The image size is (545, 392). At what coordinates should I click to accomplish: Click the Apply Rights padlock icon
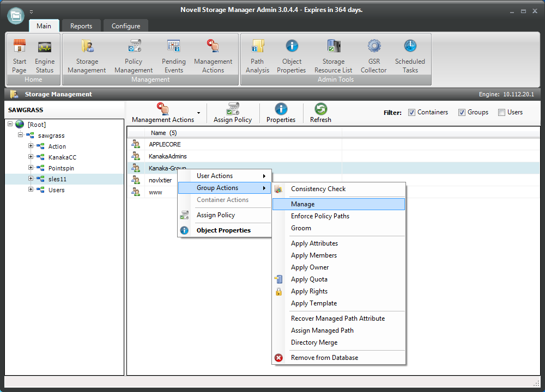click(x=278, y=291)
